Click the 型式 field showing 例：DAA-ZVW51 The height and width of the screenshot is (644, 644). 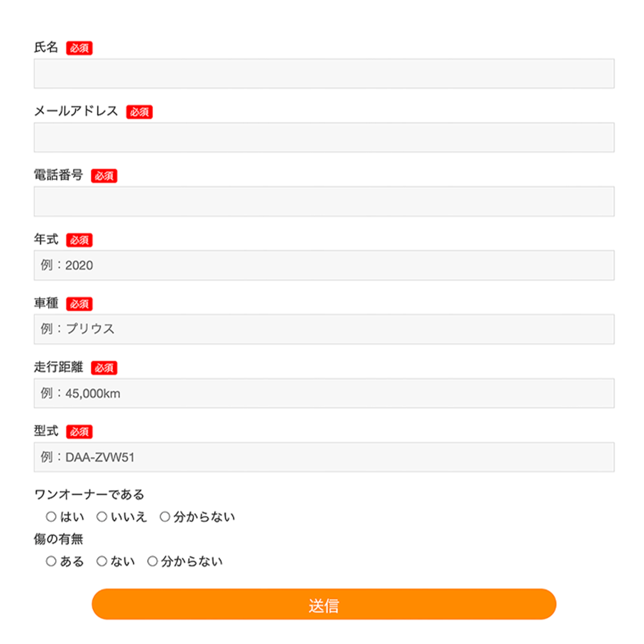tap(324, 457)
